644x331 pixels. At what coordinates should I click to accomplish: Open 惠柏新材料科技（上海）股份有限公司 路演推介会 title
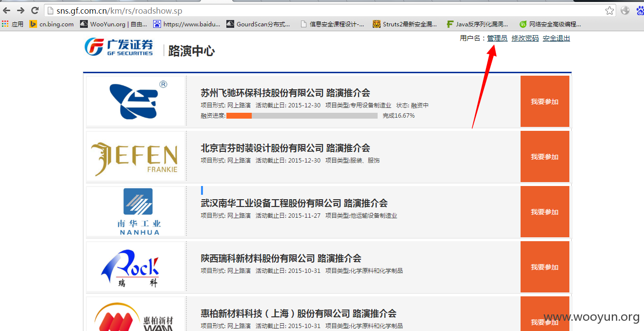coord(299,313)
